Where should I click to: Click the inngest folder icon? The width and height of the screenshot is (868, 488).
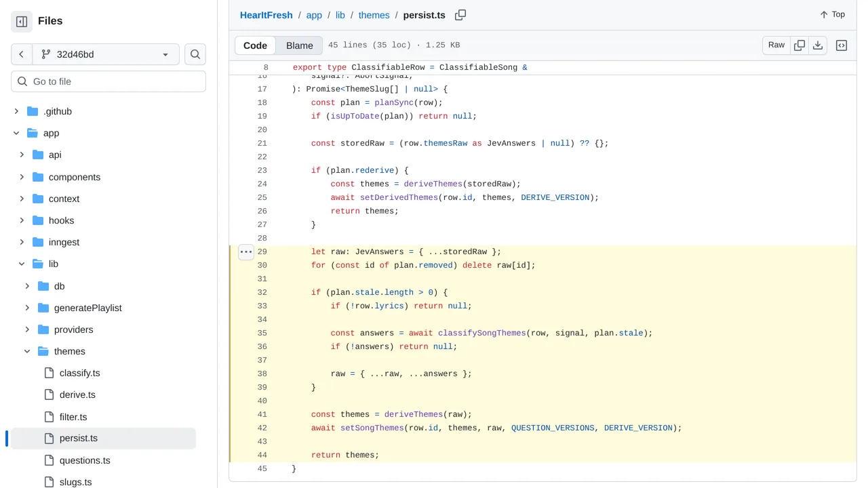click(x=38, y=242)
